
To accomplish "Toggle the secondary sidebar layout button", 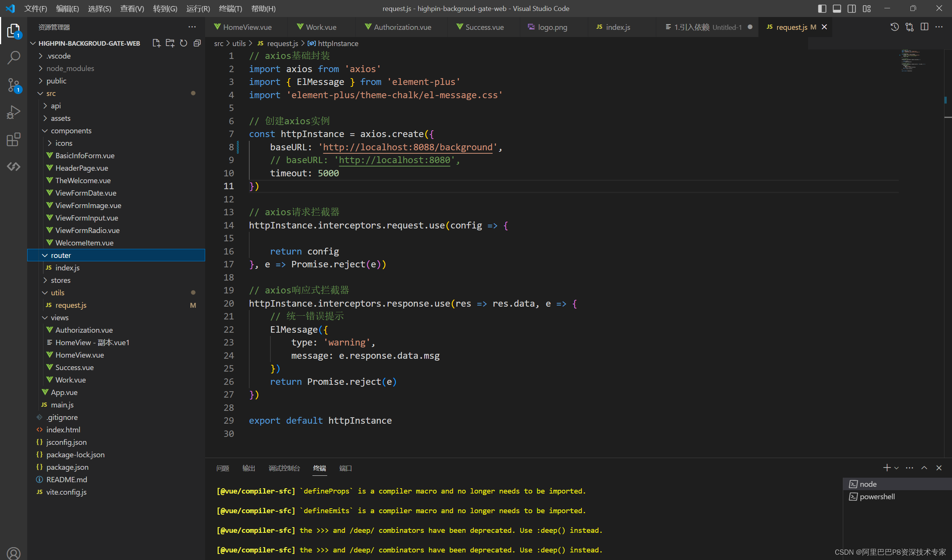I will tap(852, 9).
